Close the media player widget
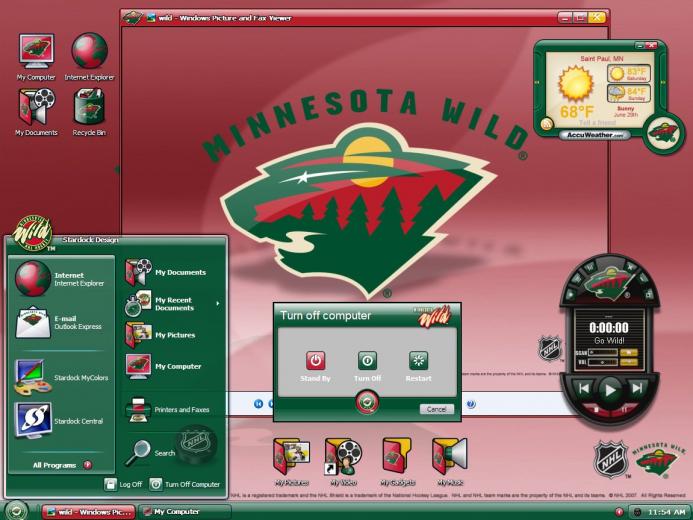The height and width of the screenshot is (520, 693). [x=630, y=268]
